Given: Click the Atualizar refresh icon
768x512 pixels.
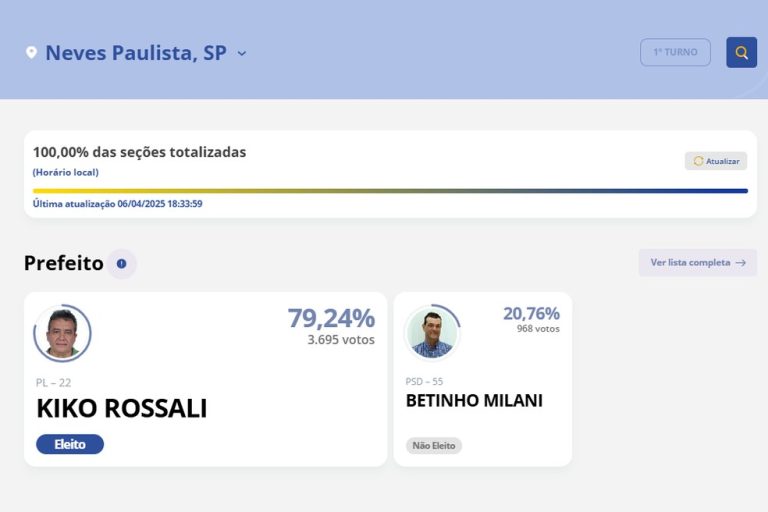Looking at the screenshot, I should pyautogui.click(x=698, y=161).
